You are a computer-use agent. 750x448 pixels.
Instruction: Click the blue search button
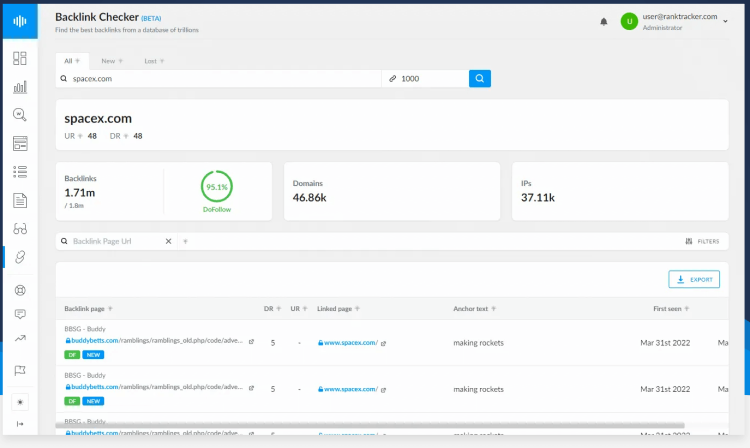[480, 78]
